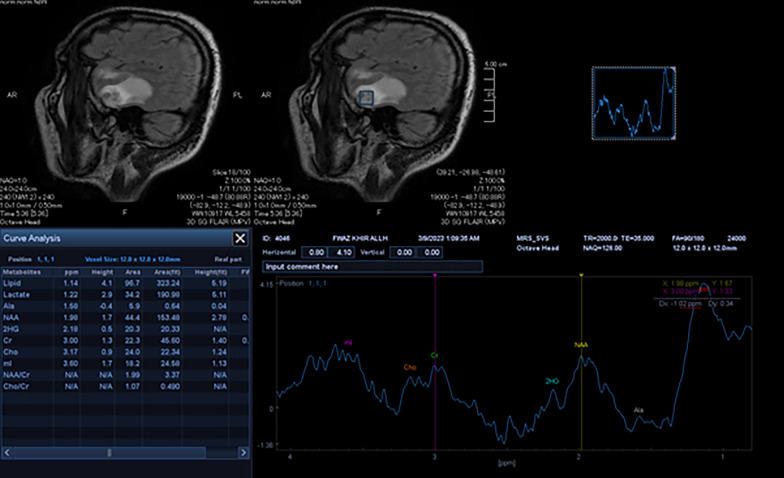Click the yellow NAA cursor marker at top

click(x=581, y=277)
